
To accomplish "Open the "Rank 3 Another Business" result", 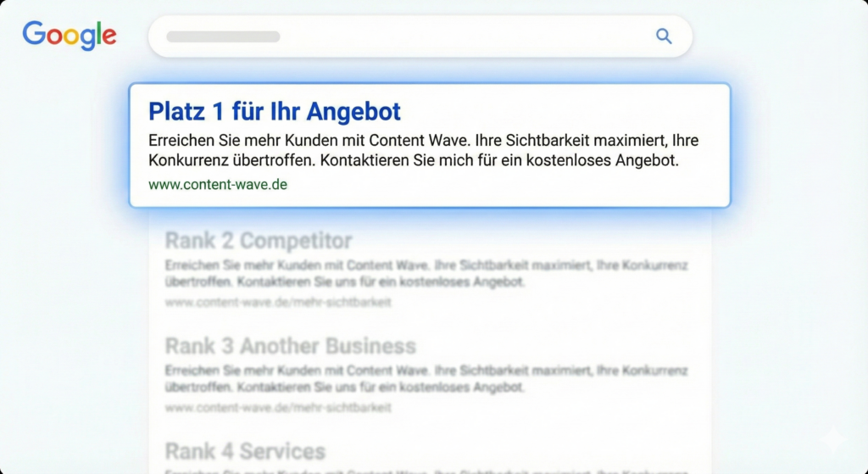I will click(x=290, y=346).
